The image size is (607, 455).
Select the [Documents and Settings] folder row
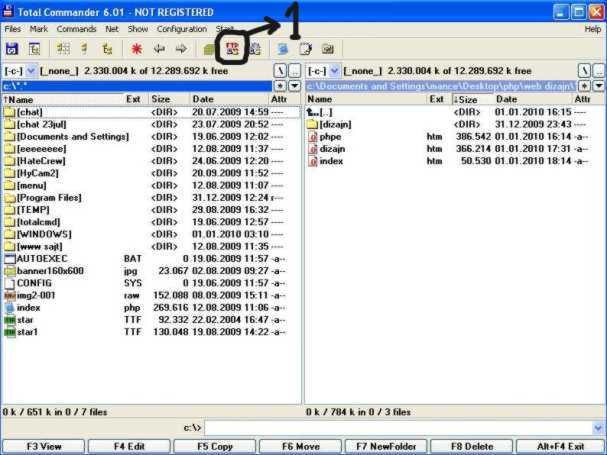(x=151, y=137)
